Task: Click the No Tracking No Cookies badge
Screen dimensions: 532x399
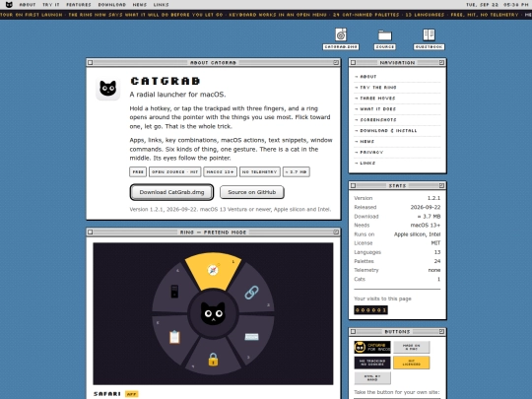Action: 372,363
